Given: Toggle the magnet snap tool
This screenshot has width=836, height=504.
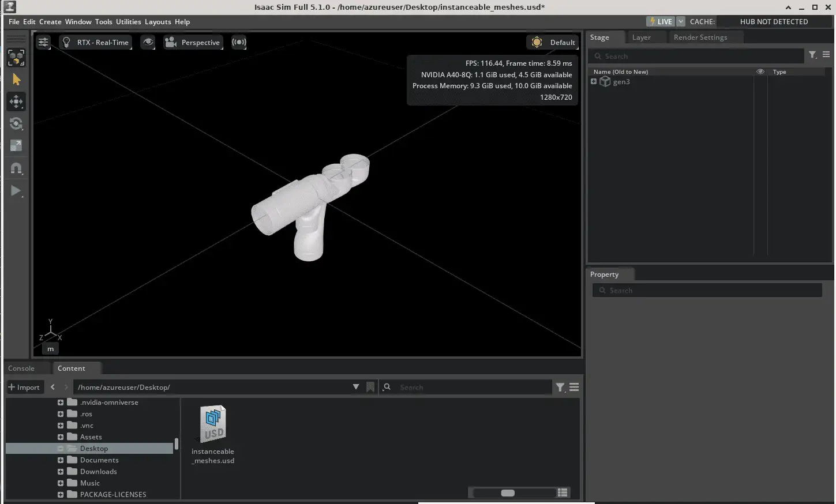Looking at the screenshot, I should point(16,168).
